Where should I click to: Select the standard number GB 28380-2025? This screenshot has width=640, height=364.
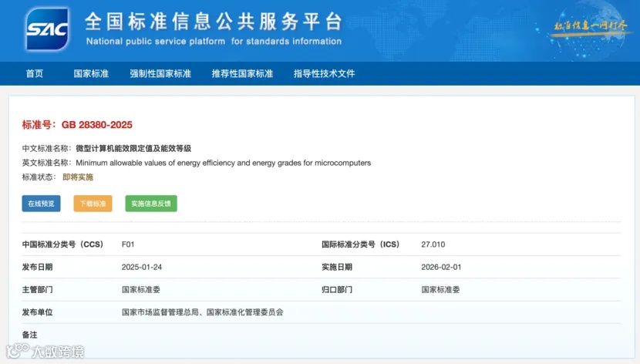click(x=96, y=125)
